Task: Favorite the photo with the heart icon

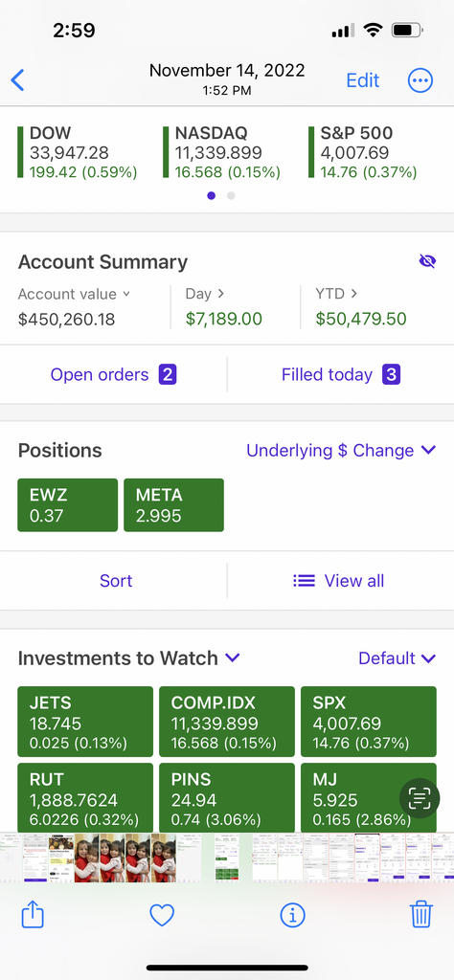Action: click(161, 916)
